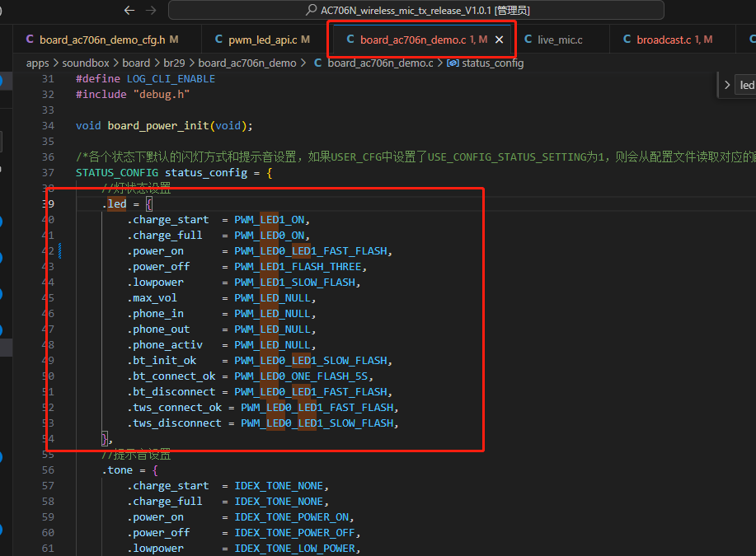Click the IDEX_TONE_LOW_POWER value

coord(294,549)
